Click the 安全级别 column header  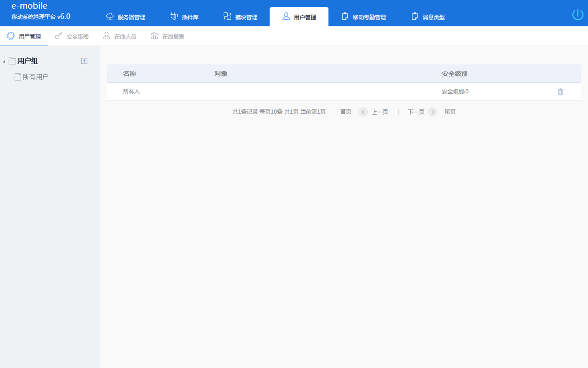click(x=454, y=74)
